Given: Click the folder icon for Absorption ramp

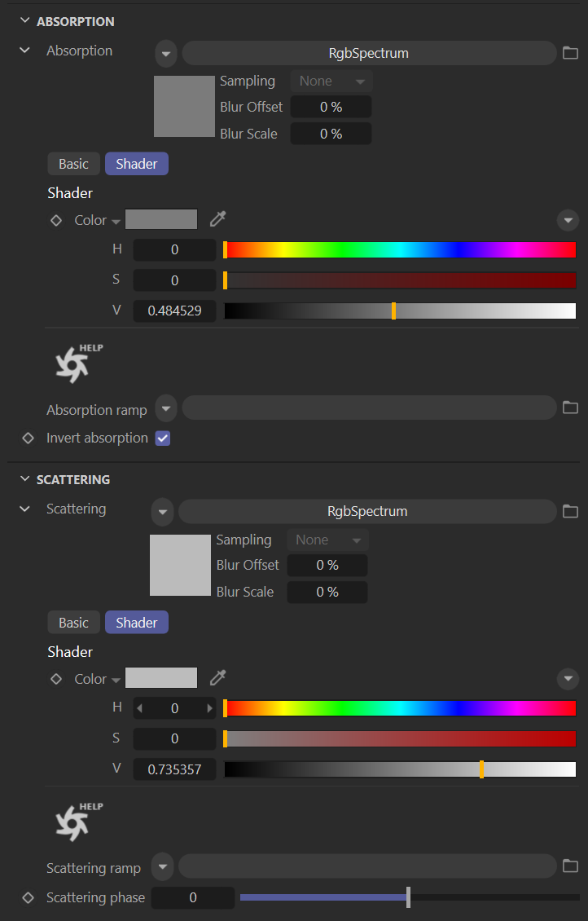Looking at the screenshot, I should coord(570,408).
